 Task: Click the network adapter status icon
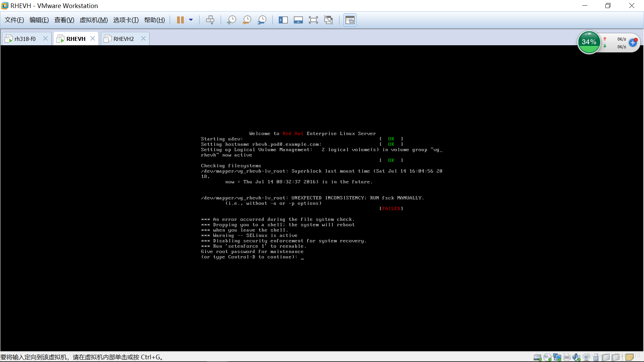[x=557, y=357]
